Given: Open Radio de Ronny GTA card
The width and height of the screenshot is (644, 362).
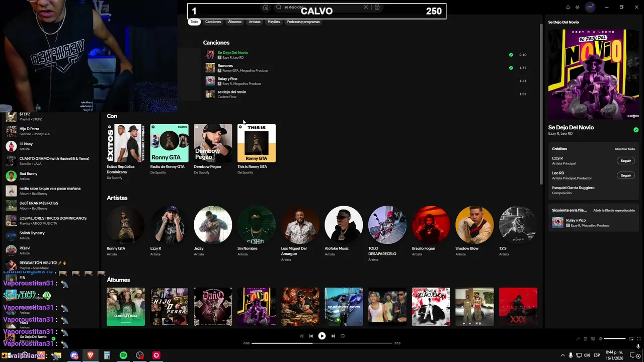Looking at the screenshot, I should click(169, 150).
